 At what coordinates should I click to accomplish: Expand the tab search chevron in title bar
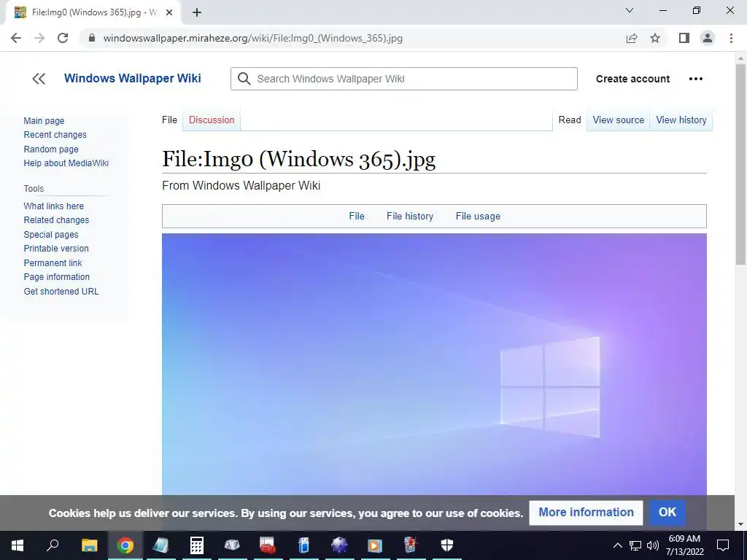pyautogui.click(x=630, y=10)
